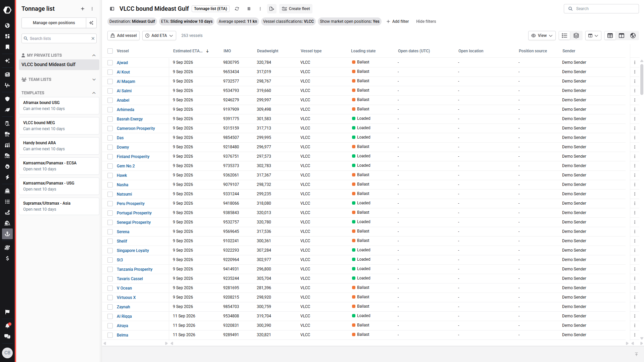Open the dollar sign section in the sidebar
Screen dimensions: 644x362
coord(7,258)
